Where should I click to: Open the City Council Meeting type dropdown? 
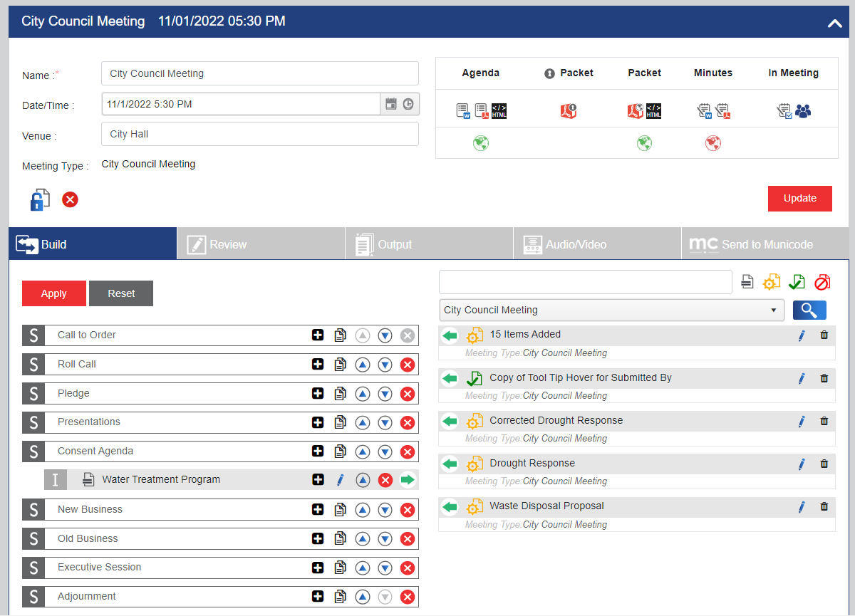[x=611, y=310]
